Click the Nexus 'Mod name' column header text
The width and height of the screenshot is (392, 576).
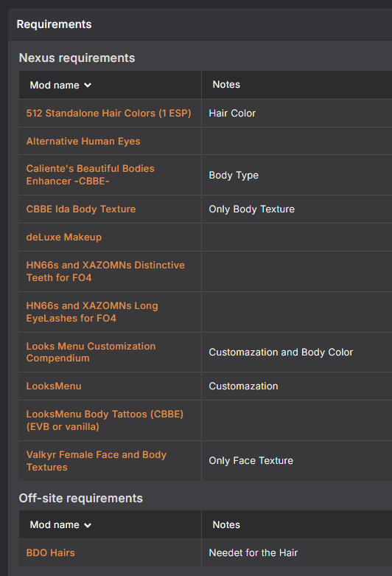55,86
